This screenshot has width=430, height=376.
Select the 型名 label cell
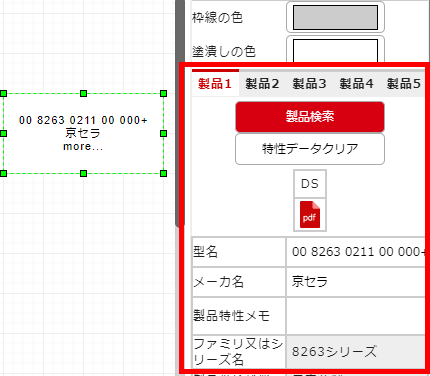tap(239, 252)
